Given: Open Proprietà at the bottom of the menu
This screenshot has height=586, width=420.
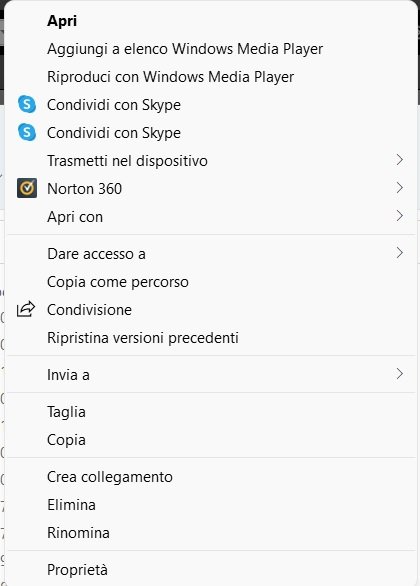Looking at the screenshot, I should coord(77,570).
